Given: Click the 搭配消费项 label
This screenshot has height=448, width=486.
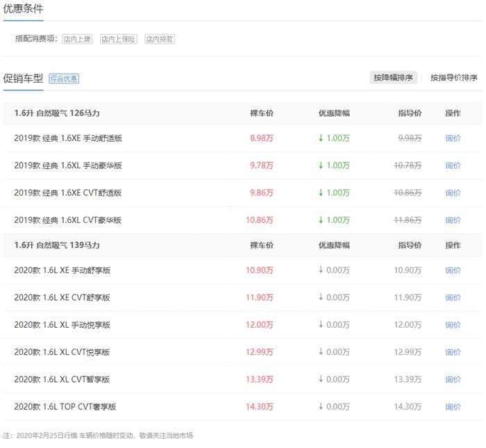Looking at the screenshot, I should click(36, 39).
